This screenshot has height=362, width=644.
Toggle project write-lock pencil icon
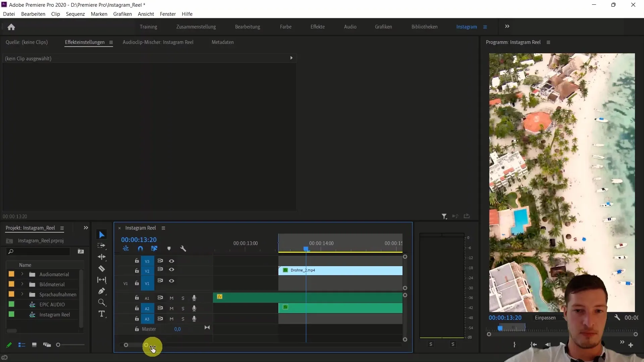click(9, 345)
